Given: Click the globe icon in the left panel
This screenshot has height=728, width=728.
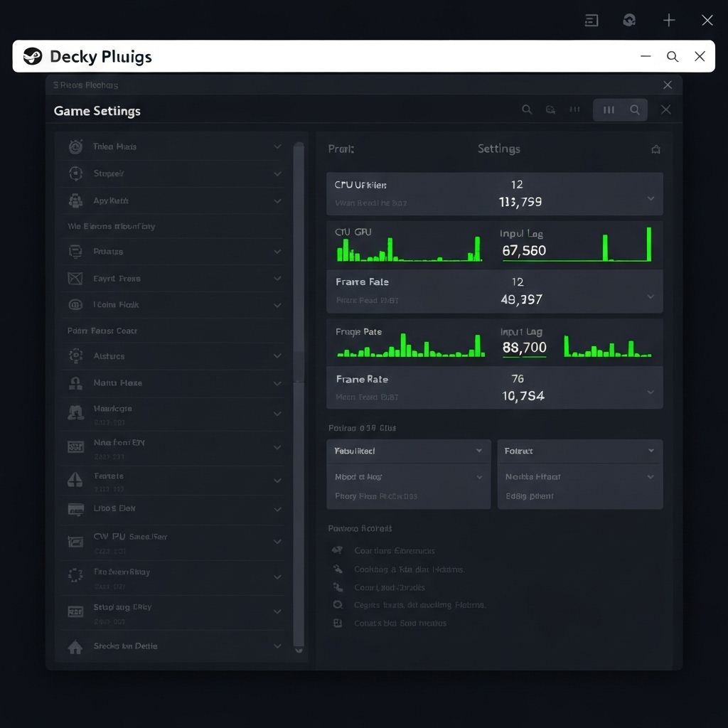Looking at the screenshot, I should pyautogui.click(x=75, y=304).
